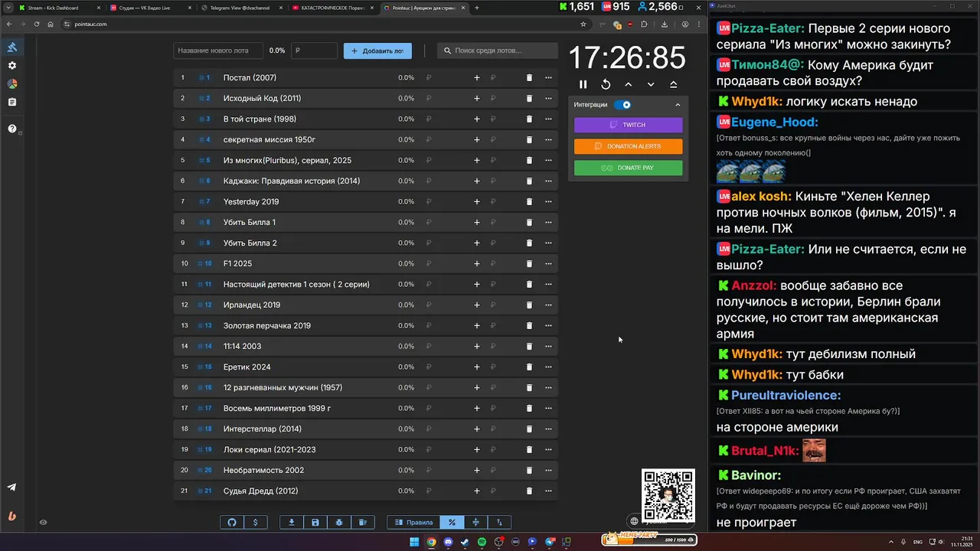The image size is (980, 551).
Task: Bookmark this page with star icon
Action: click(583, 24)
